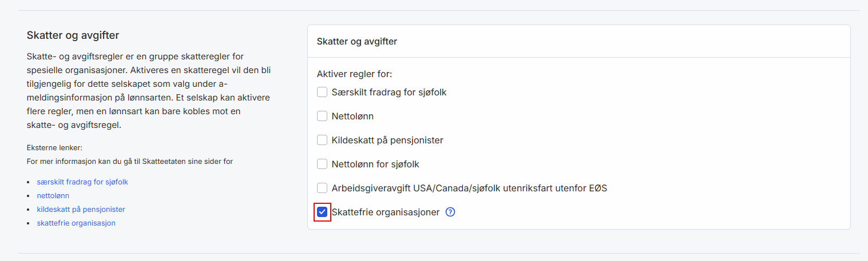The image size is (868, 261).
Task: Click the 'Eksterne lenker:' text
Action: (54, 147)
